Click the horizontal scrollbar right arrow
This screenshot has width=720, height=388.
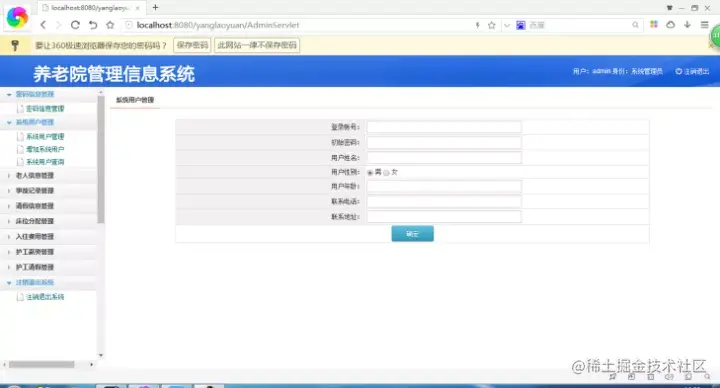(91, 365)
